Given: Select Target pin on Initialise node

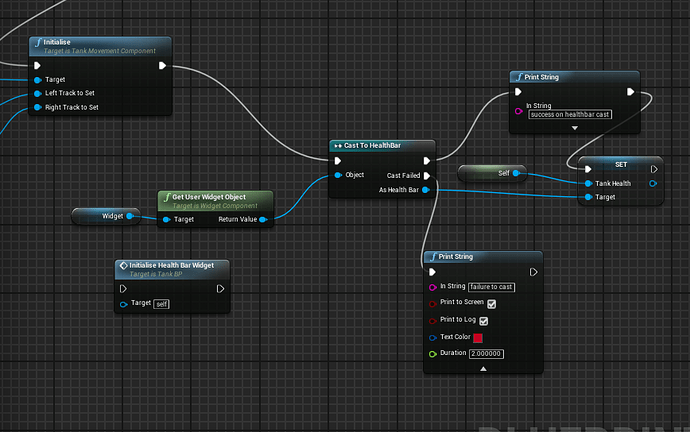Looking at the screenshot, I should pos(38,80).
